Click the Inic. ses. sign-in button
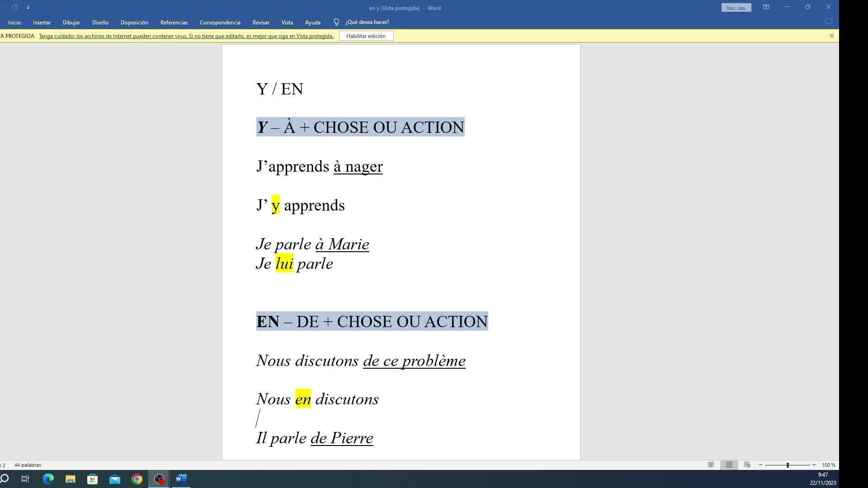 click(x=736, y=8)
